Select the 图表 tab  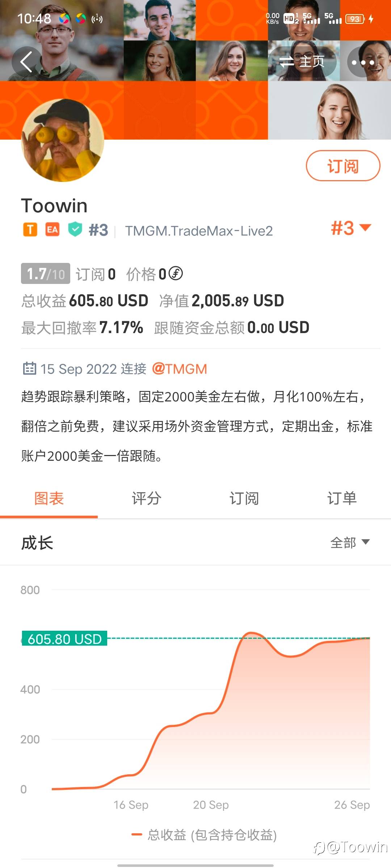coord(49,498)
